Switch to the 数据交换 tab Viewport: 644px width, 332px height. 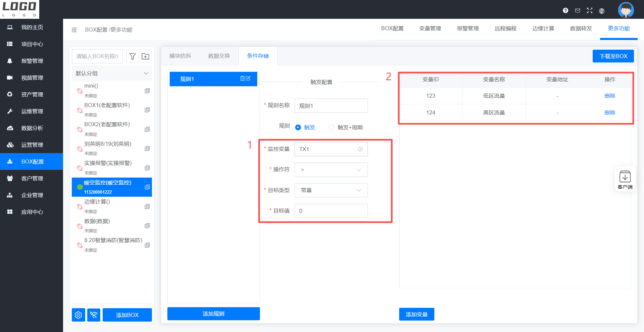point(219,56)
